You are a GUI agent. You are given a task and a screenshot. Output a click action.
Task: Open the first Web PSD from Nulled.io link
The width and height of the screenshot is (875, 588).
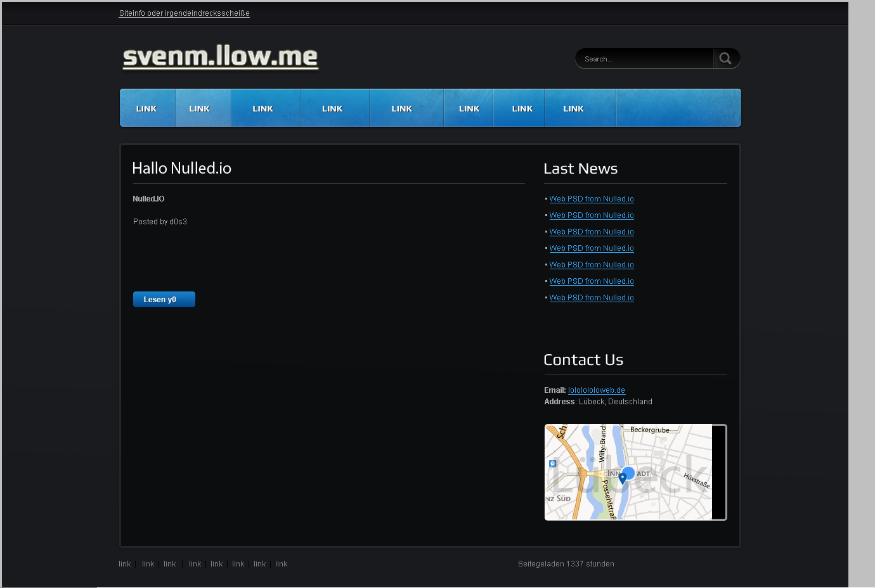click(592, 199)
